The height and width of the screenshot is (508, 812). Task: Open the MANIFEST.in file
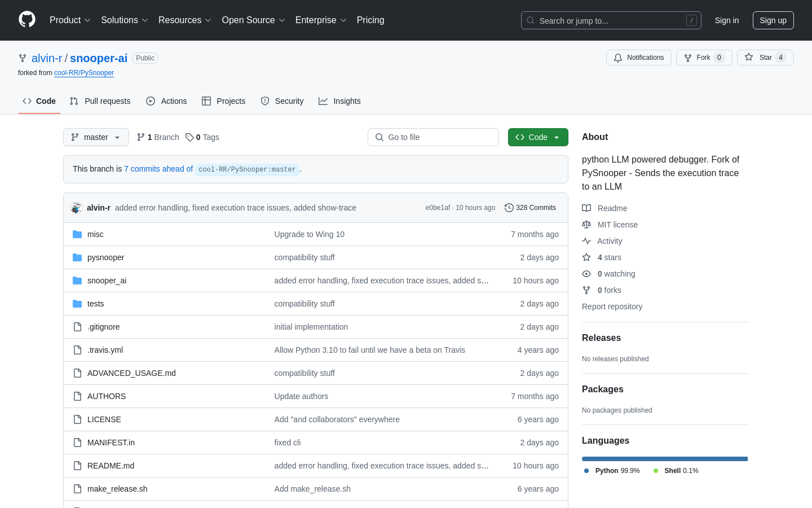(111, 443)
